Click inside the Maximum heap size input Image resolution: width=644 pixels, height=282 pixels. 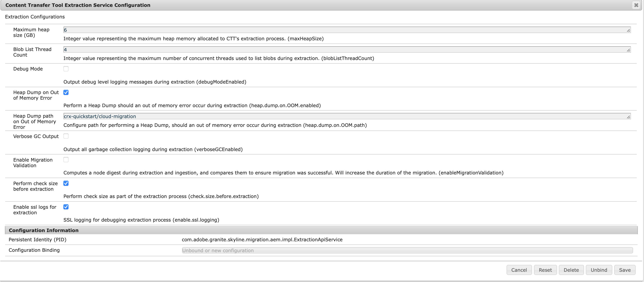[x=345, y=30]
